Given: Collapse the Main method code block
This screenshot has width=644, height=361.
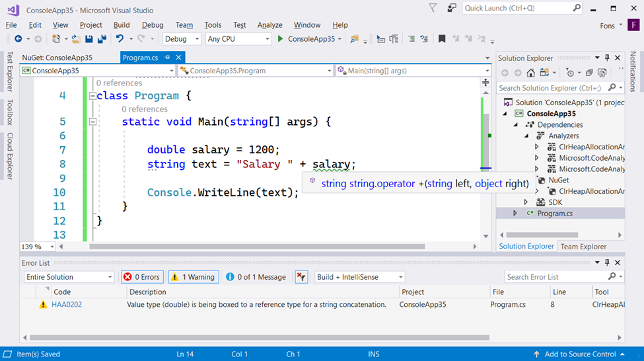Looking at the screenshot, I should [93, 122].
